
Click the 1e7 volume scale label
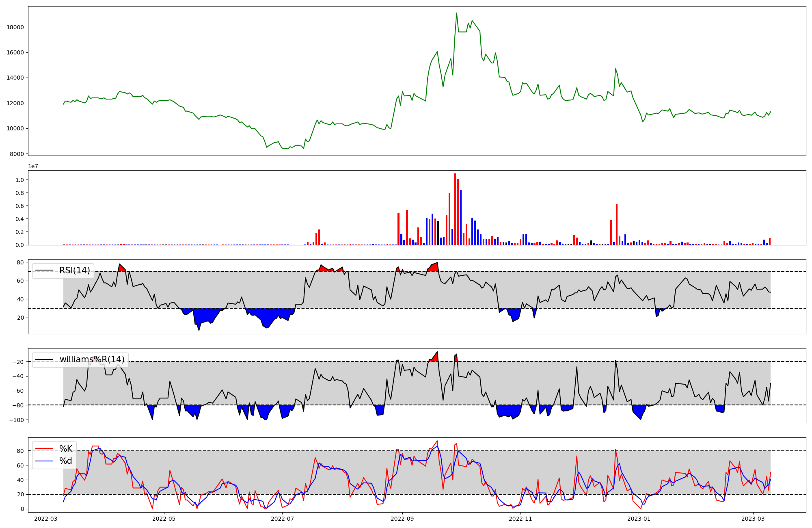[33, 167]
